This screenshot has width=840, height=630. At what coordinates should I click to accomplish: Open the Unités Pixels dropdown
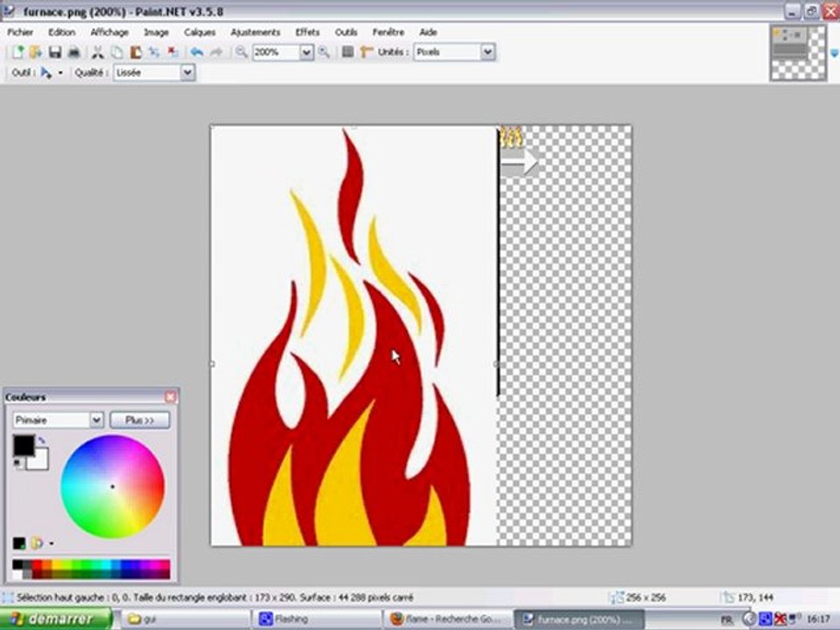(487, 52)
